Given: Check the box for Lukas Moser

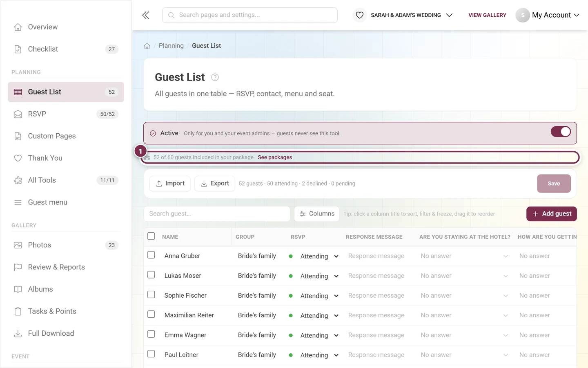Looking at the screenshot, I should tap(151, 275).
